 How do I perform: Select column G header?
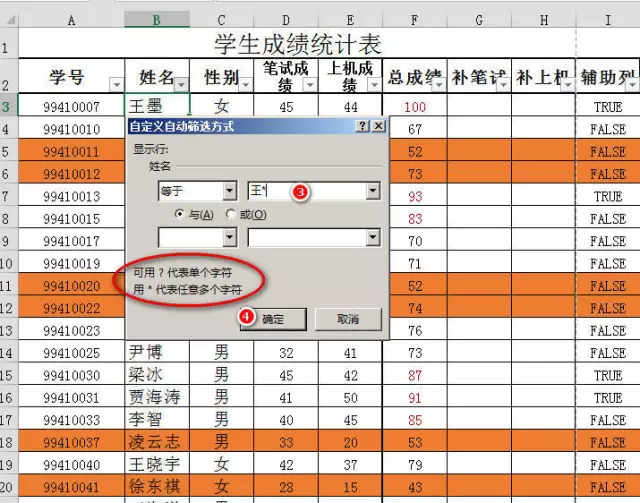point(479,20)
